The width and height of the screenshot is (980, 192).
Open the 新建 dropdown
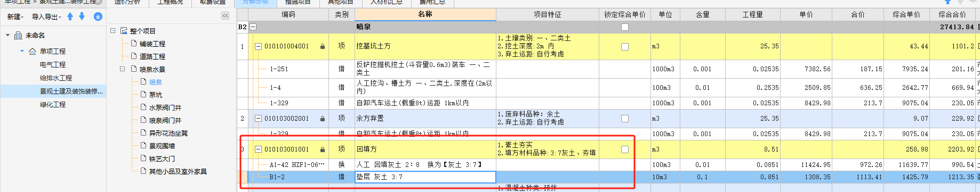tap(16, 17)
